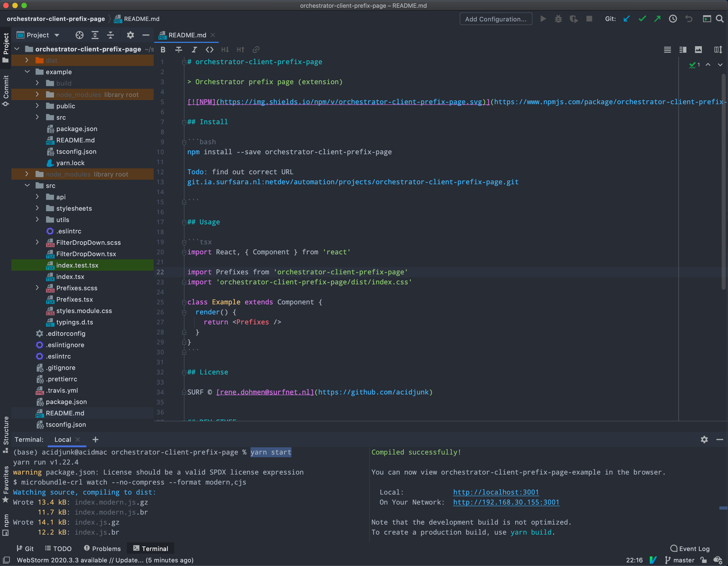The image size is (728, 566).
Task: Collapse the example folder in Project tree
Action: [27, 72]
